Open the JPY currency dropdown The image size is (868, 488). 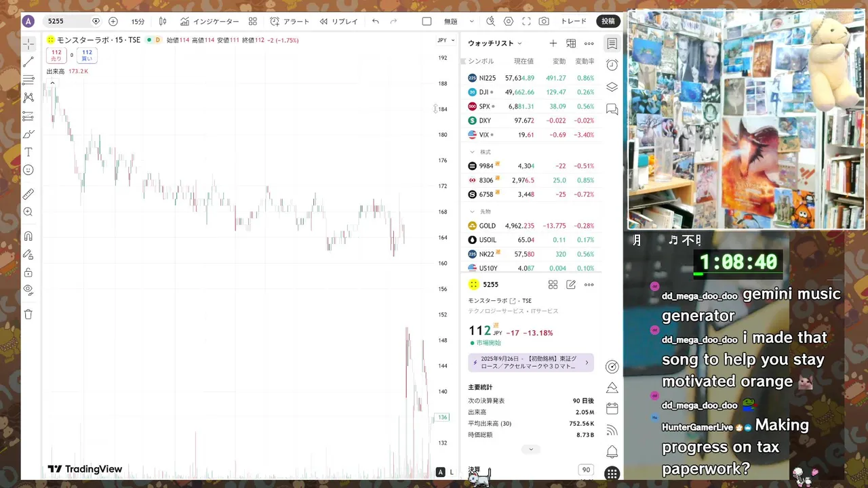click(446, 40)
